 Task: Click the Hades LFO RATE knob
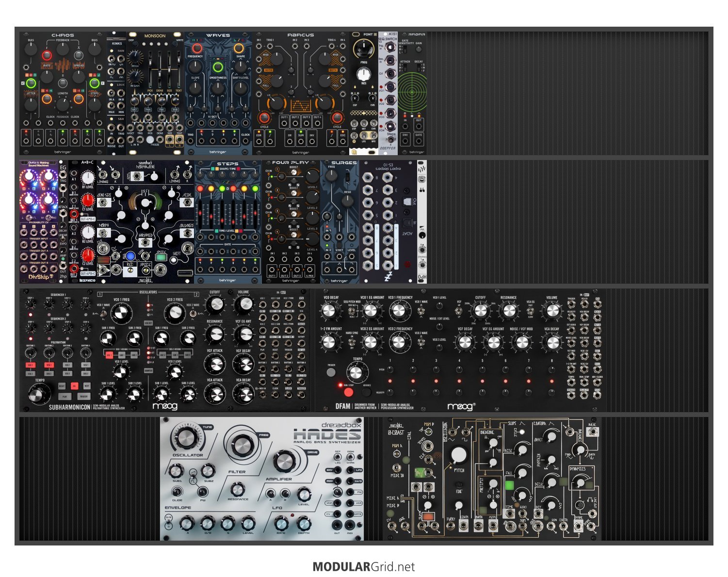281,523
